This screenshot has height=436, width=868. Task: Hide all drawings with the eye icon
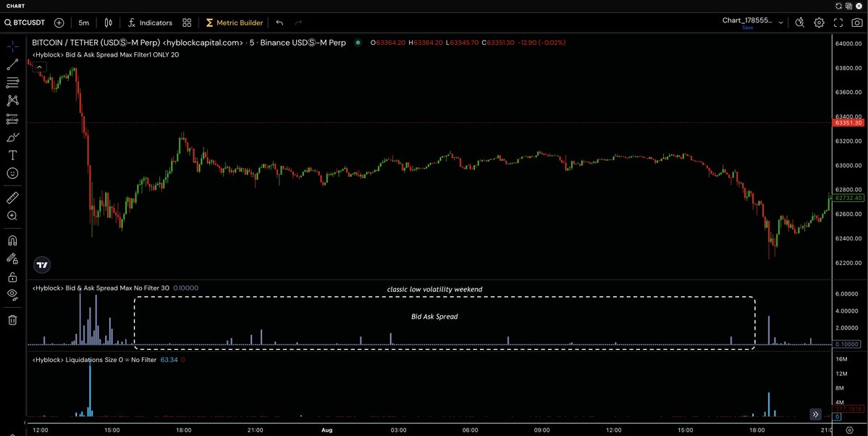tap(12, 295)
